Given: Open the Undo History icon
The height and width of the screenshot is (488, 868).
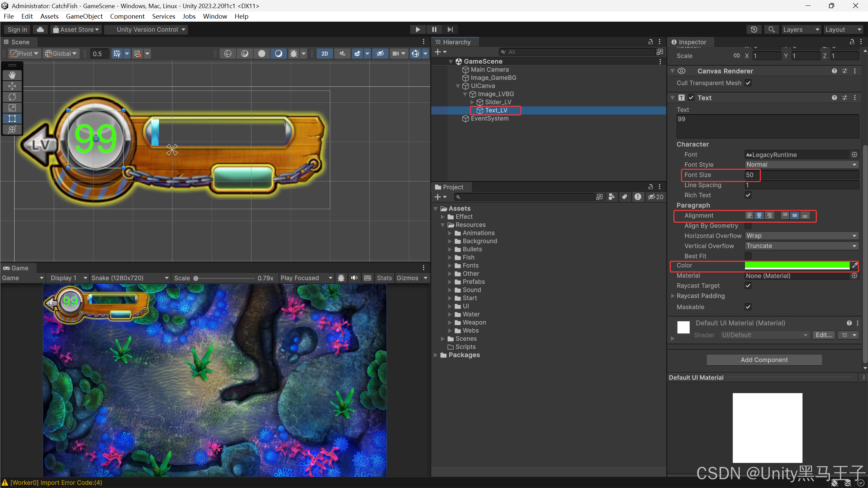Looking at the screenshot, I should pyautogui.click(x=754, y=29).
